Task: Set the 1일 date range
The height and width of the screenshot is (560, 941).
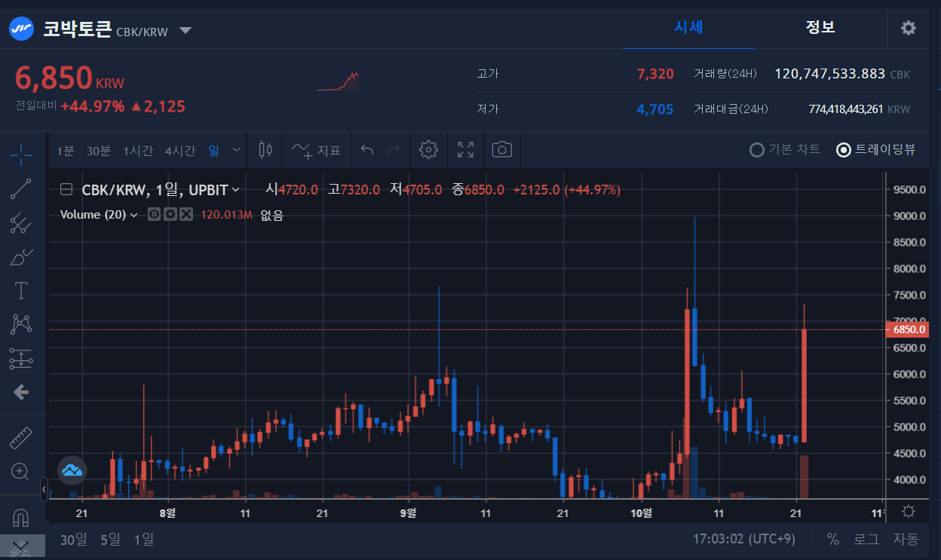Action: point(144,540)
